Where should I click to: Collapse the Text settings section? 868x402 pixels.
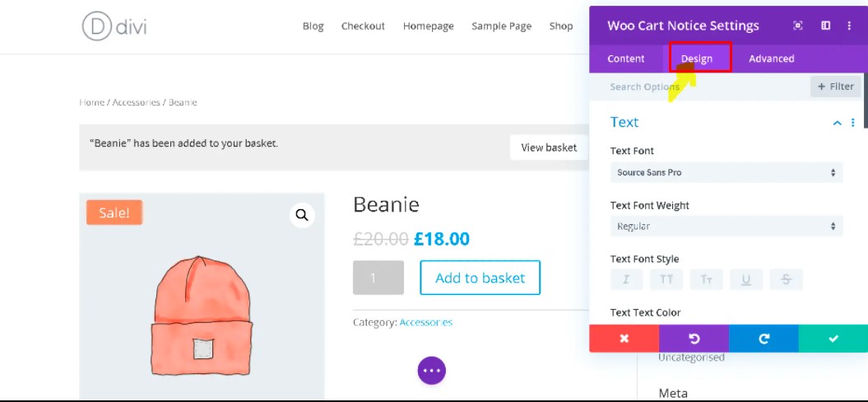click(x=838, y=123)
